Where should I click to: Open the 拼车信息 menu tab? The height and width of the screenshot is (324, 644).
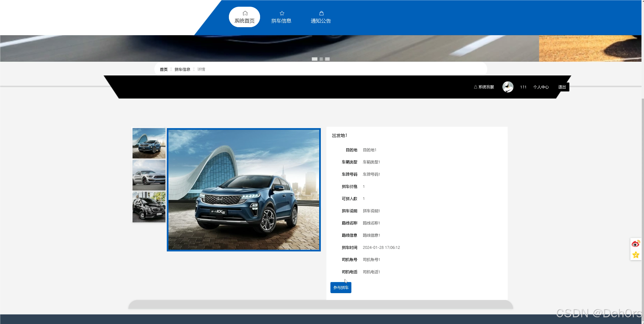(x=281, y=17)
